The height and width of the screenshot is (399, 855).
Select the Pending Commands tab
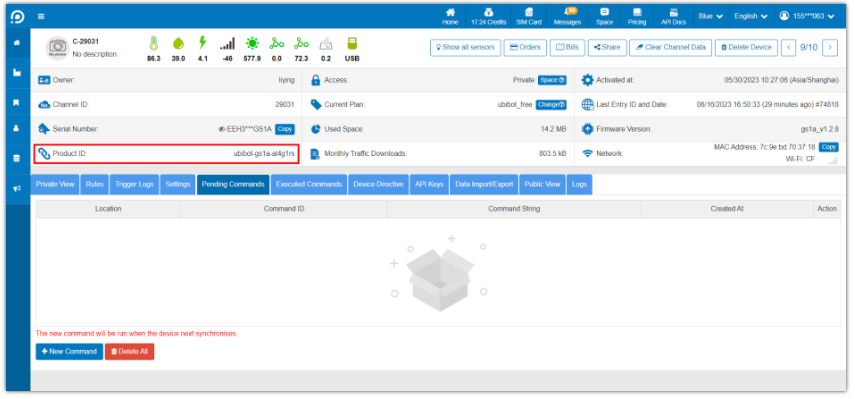233,184
